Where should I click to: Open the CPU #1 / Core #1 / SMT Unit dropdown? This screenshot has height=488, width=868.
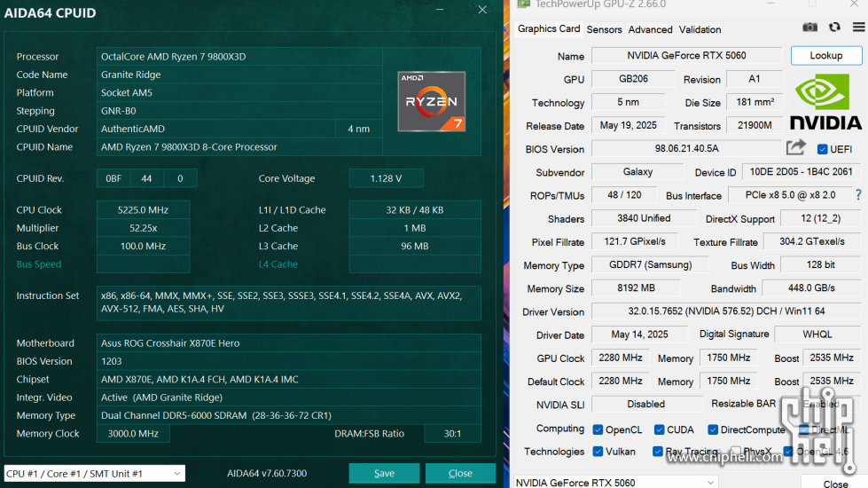pyautogui.click(x=95, y=474)
